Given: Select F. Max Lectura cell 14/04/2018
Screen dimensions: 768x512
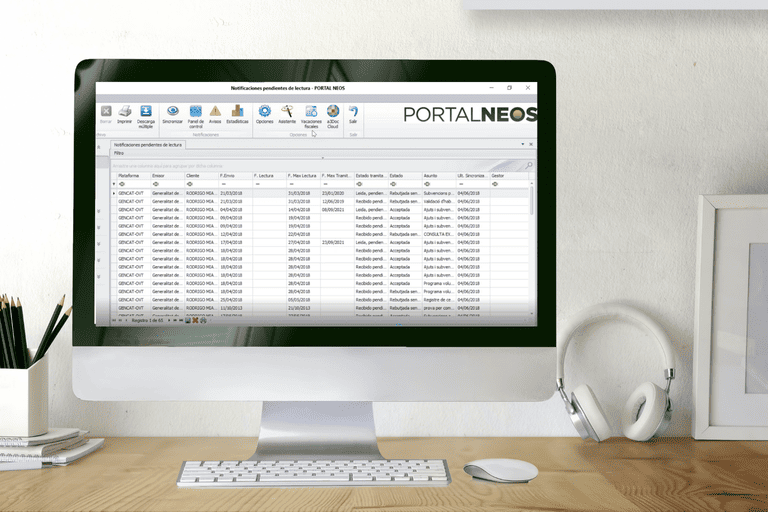Looking at the screenshot, I should [x=303, y=210].
